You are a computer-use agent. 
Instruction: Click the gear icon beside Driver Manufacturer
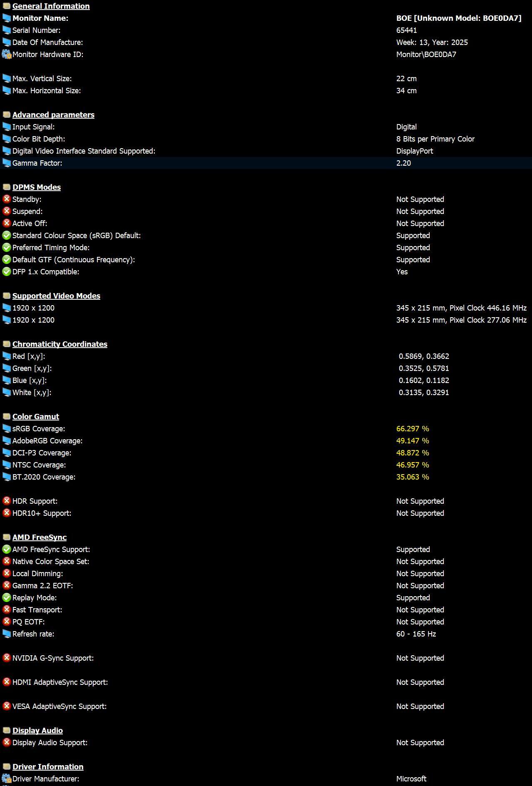click(x=7, y=779)
